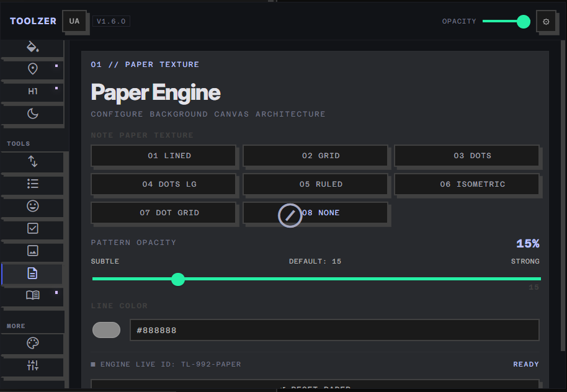Choose the 06 ISOMETRIC paper texture

click(x=467, y=184)
